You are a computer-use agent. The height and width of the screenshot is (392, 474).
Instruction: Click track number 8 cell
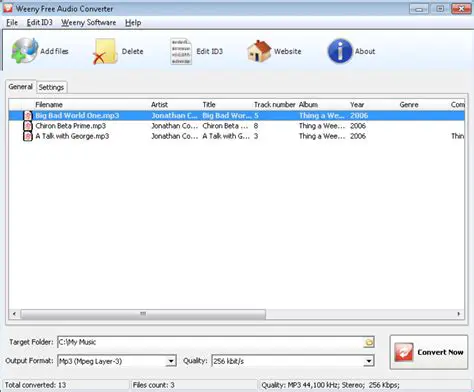256,126
